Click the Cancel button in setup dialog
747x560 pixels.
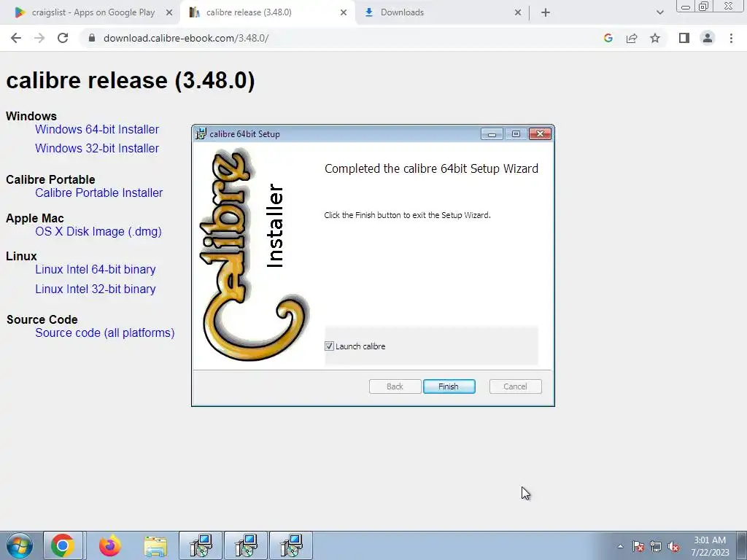tap(515, 386)
